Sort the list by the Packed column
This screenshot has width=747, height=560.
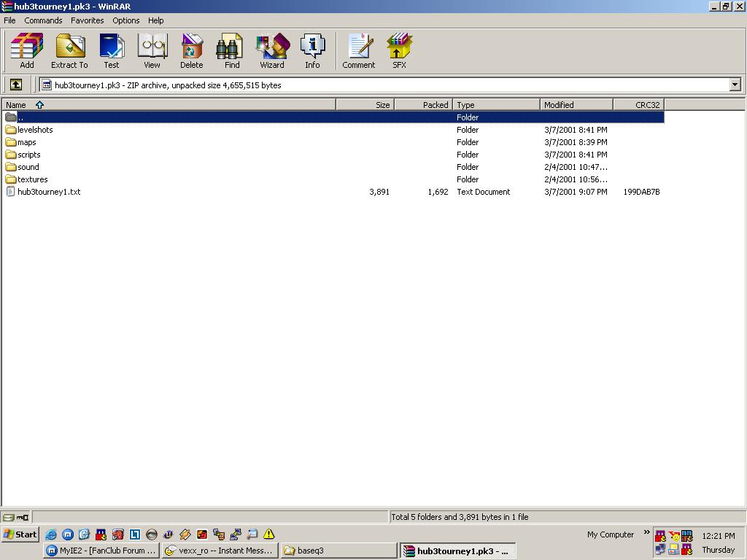[424, 105]
